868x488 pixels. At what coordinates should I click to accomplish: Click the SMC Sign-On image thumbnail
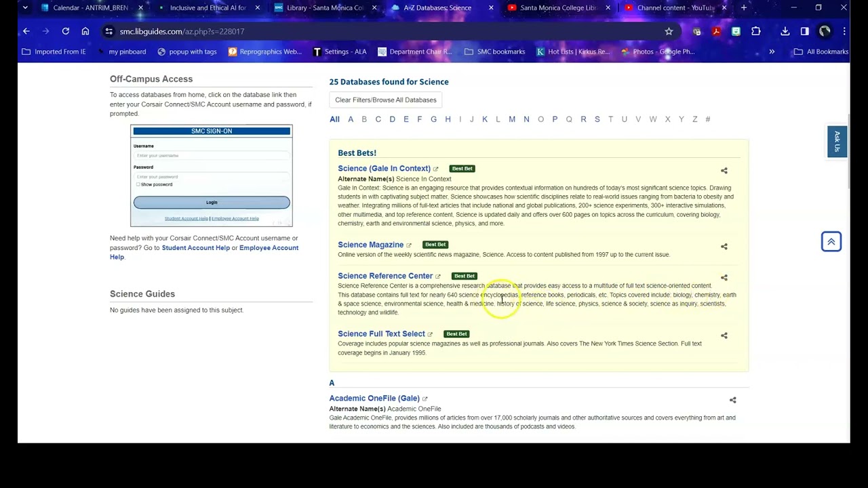coord(212,176)
